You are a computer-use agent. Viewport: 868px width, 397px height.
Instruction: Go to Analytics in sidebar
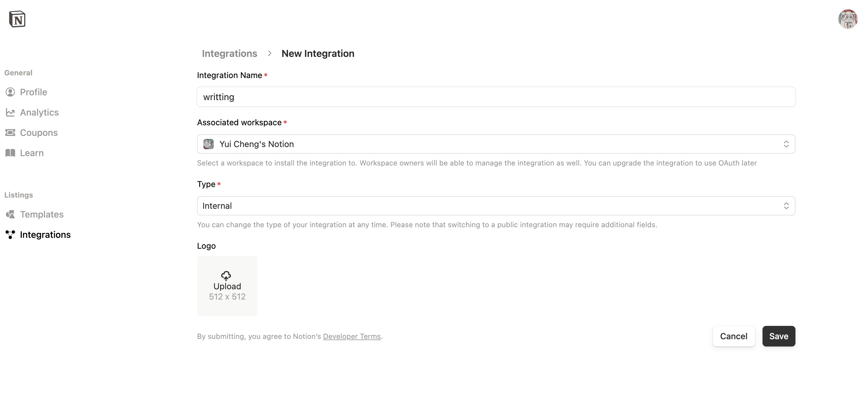39,112
